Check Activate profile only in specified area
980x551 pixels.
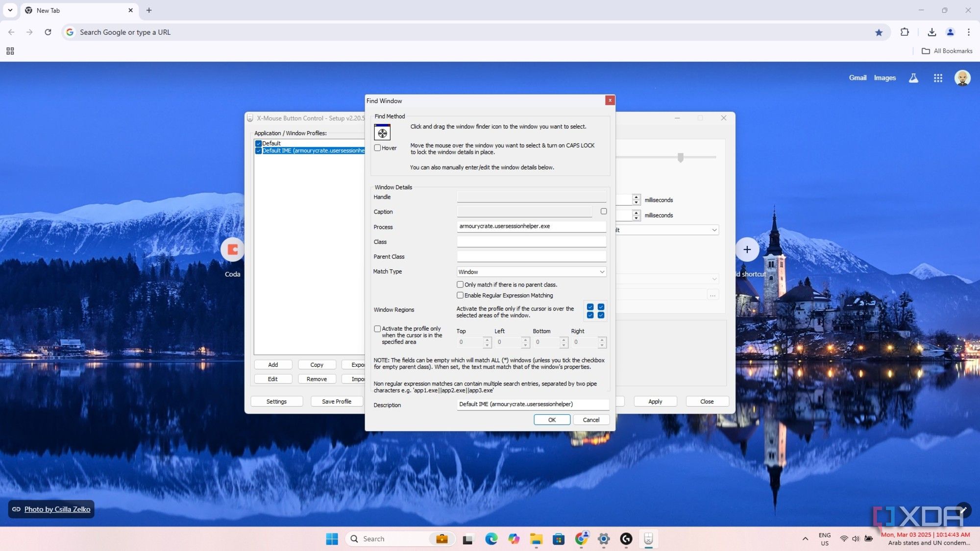[377, 329]
